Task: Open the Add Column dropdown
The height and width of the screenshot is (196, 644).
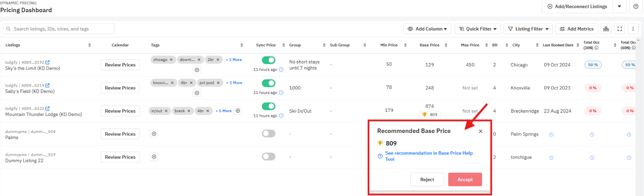Action: click(x=427, y=29)
